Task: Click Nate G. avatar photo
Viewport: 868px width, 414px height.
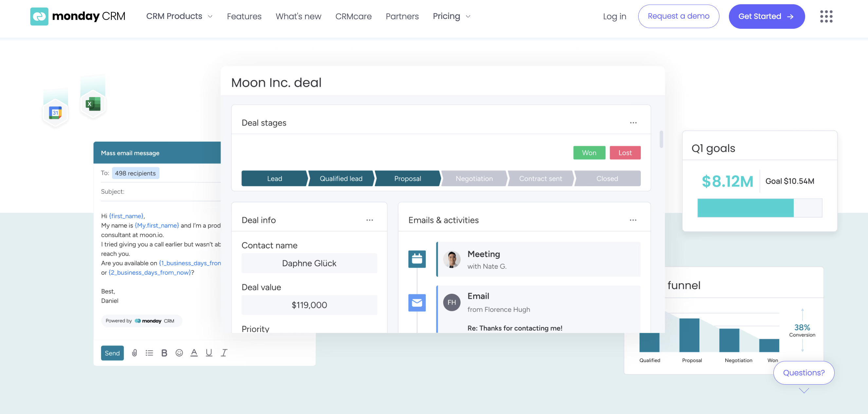Action: point(452,259)
